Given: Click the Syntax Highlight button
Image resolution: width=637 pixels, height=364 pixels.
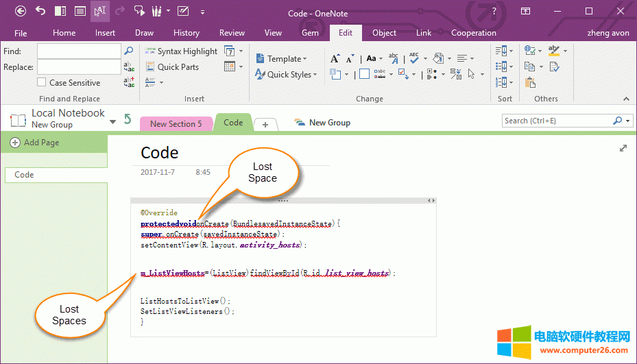Looking at the screenshot, I should [x=181, y=51].
